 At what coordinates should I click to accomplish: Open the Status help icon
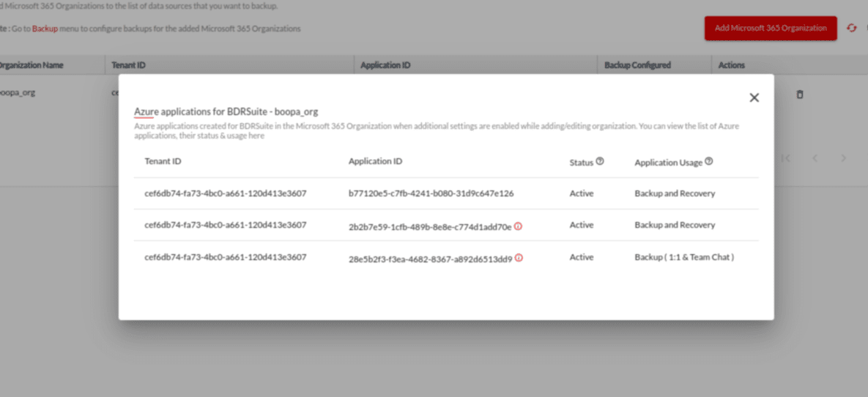600,162
